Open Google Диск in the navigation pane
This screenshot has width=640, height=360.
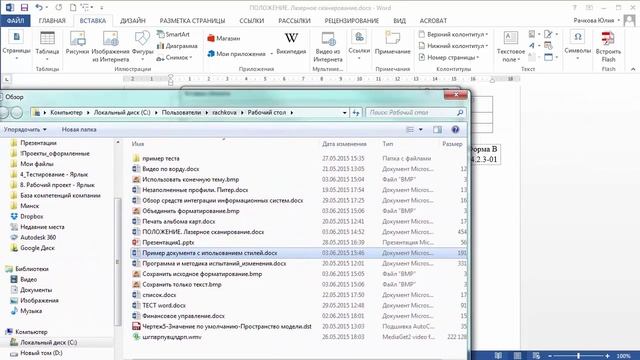click(37, 248)
